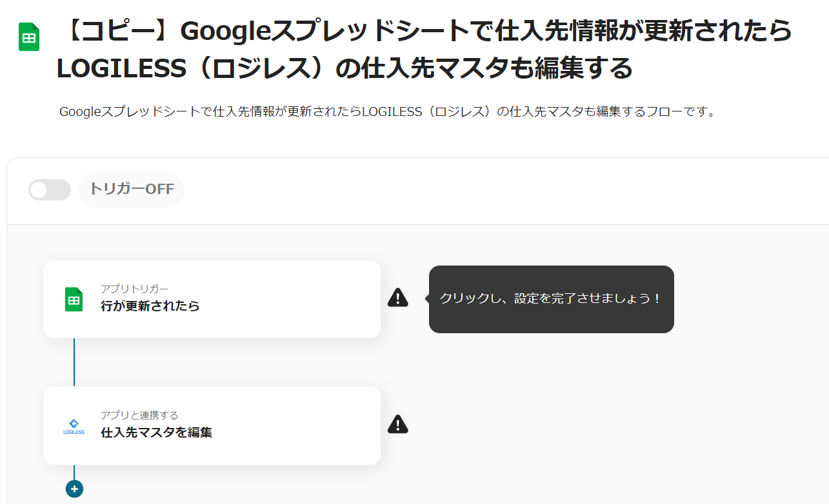Enable the trigger toggle switch
Screen dimensions: 829x504
point(49,190)
